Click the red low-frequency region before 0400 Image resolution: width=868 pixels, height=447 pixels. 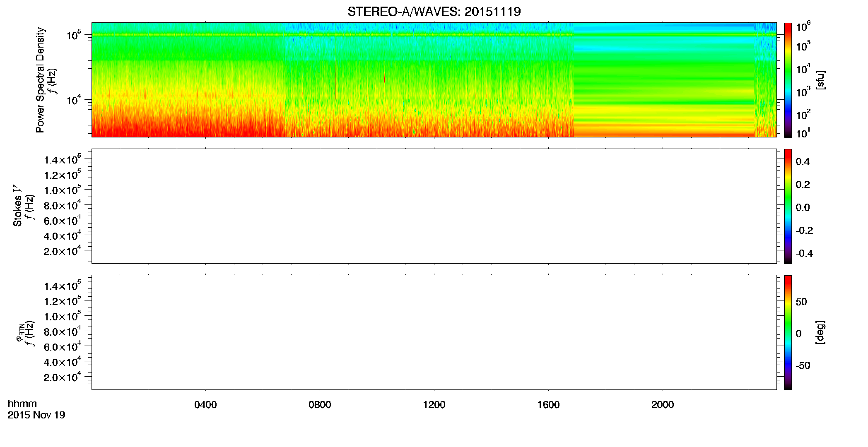click(x=148, y=124)
